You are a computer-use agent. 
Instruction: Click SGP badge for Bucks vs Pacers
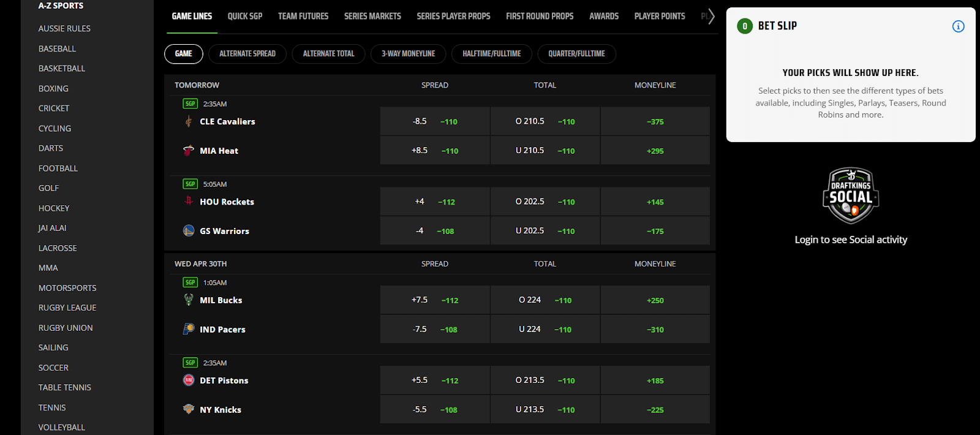coord(190,282)
